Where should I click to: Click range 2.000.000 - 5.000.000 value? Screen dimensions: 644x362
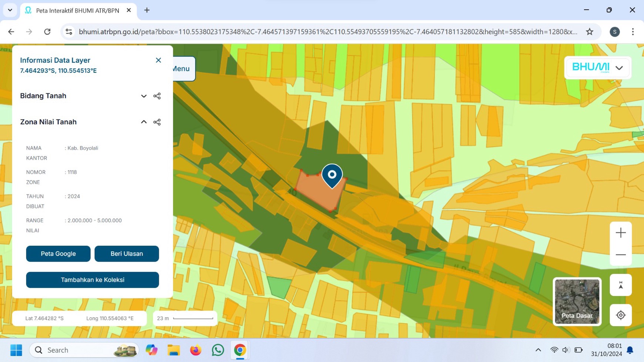(x=94, y=220)
